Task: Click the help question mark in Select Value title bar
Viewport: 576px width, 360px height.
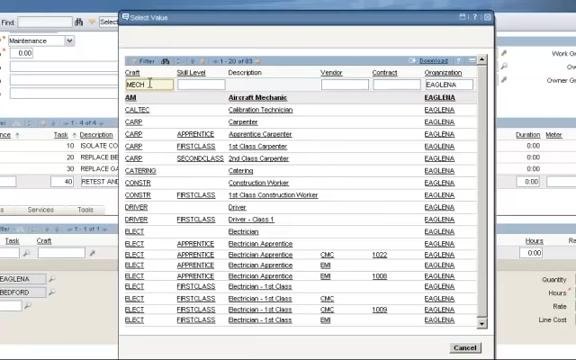Action: (x=475, y=17)
